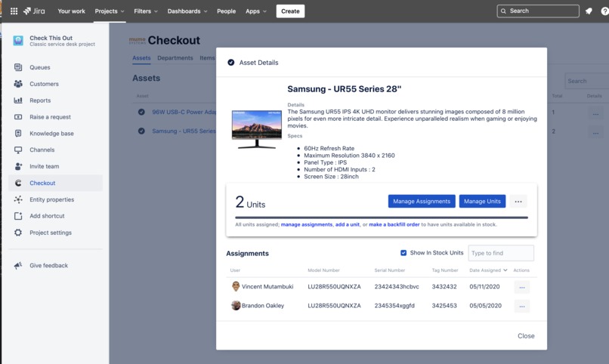Open more actions for Brandon Oakley assignment
The width and height of the screenshot is (609, 364).
pyautogui.click(x=521, y=306)
